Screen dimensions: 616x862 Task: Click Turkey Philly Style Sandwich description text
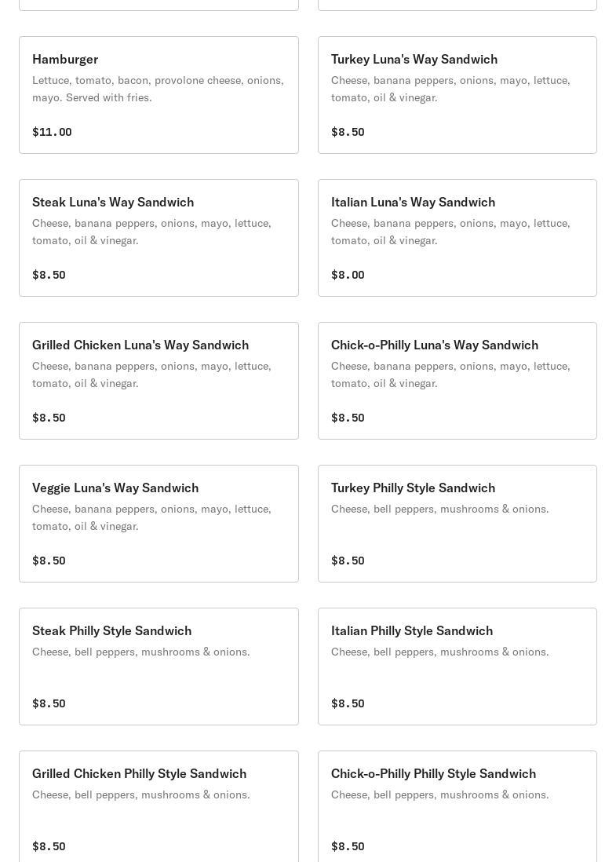pos(439,510)
